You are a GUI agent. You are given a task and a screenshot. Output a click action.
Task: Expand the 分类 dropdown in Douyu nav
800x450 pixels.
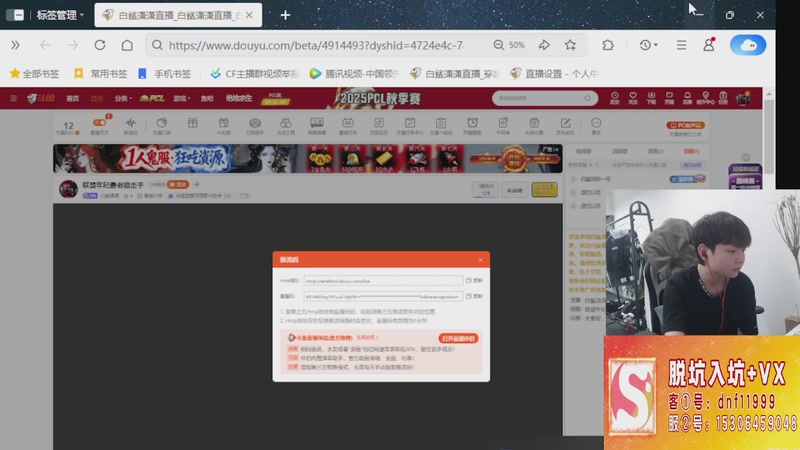click(122, 98)
